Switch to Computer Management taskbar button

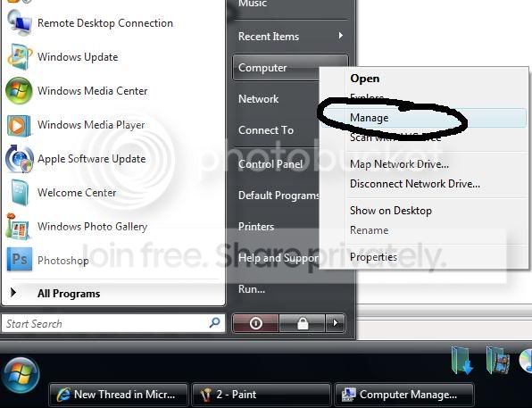403,395
